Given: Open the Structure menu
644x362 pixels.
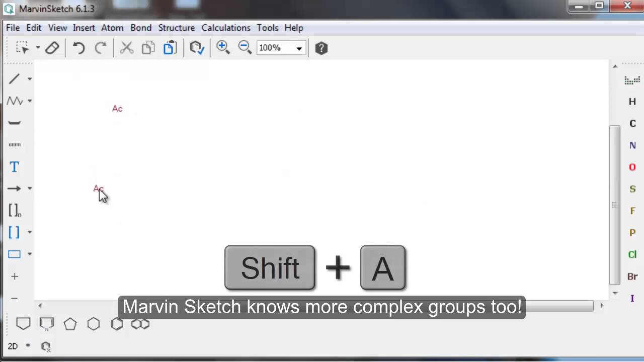Looking at the screenshot, I should [x=176, y=28].
